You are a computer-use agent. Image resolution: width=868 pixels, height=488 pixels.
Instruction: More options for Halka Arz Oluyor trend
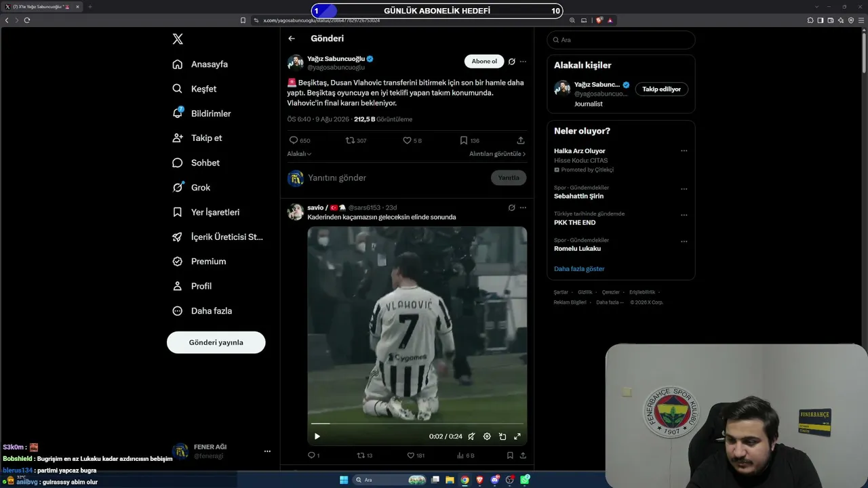pos(684,151)
